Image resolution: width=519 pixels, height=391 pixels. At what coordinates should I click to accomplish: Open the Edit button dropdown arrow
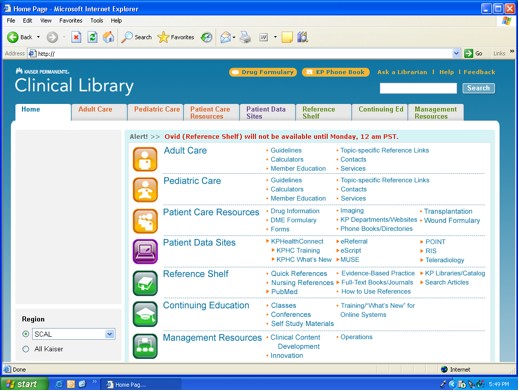coord(275,37)
